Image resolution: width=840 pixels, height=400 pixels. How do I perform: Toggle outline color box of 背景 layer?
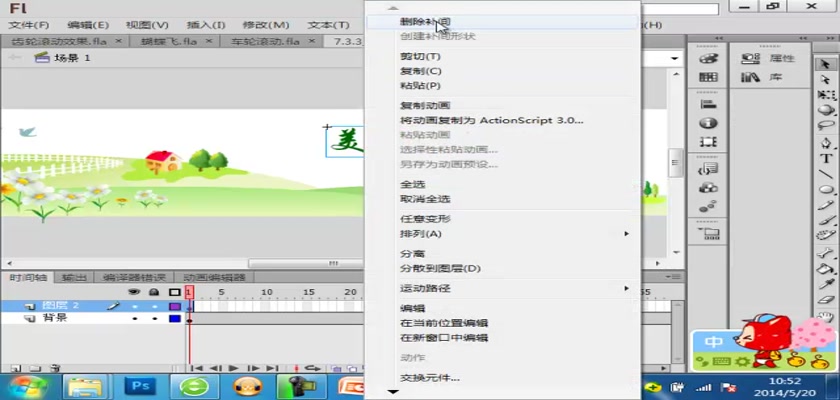point(174,318)
